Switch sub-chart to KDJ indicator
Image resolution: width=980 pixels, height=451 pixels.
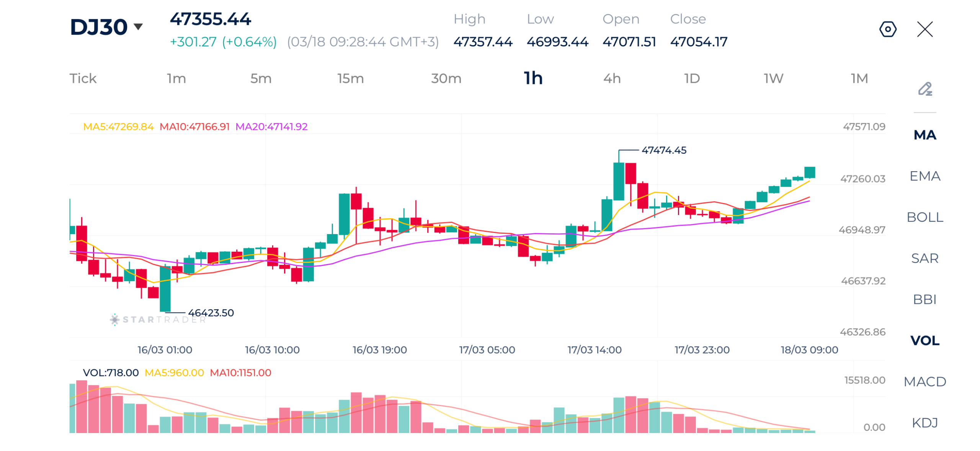click(924, 422)
